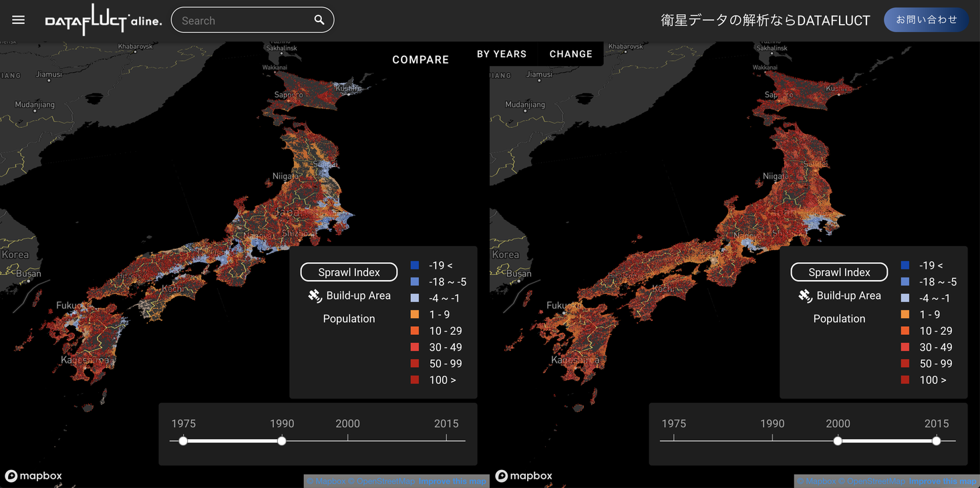Open the Improve this map link on right map

pos(942,481)
